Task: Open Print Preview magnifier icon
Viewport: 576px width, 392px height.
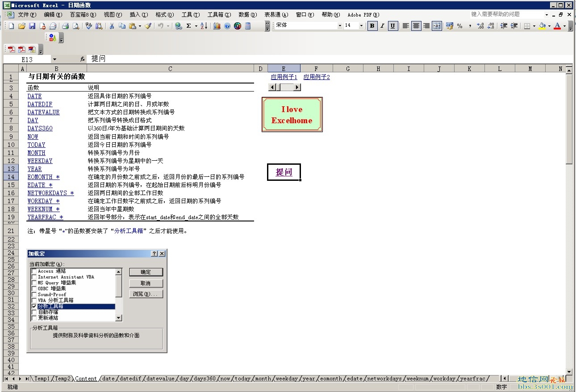Action: [x=76, y=26]
